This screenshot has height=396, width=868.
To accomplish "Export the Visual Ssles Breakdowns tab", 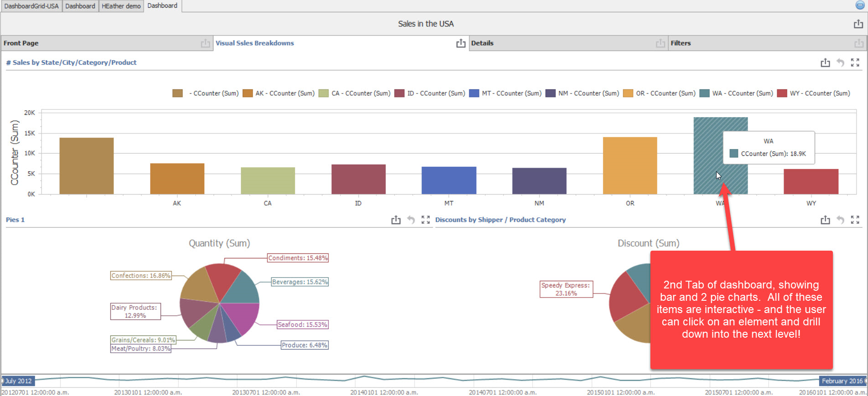I will pyautogui.click(x=461, y=43).
